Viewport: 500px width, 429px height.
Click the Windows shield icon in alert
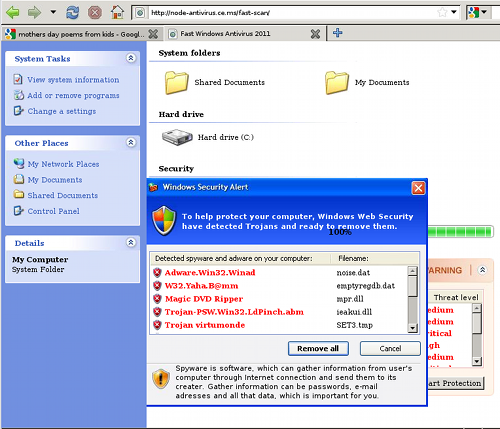point(164,221)
